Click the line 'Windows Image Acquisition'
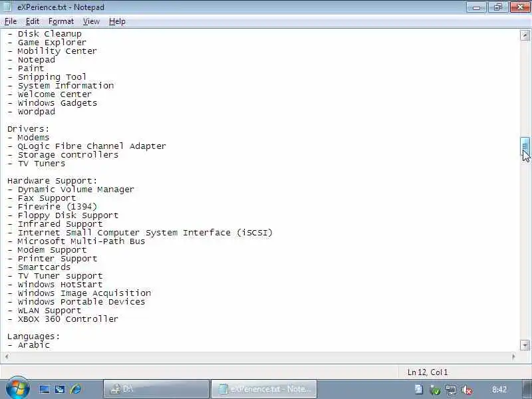Viewport: 532px width, 399px height. 79,293
